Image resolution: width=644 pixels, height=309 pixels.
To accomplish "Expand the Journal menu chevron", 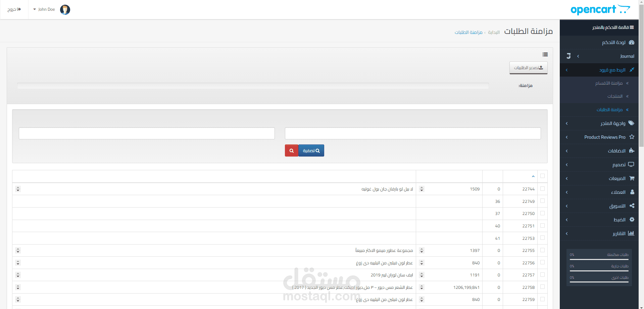I will coord(578,56).
